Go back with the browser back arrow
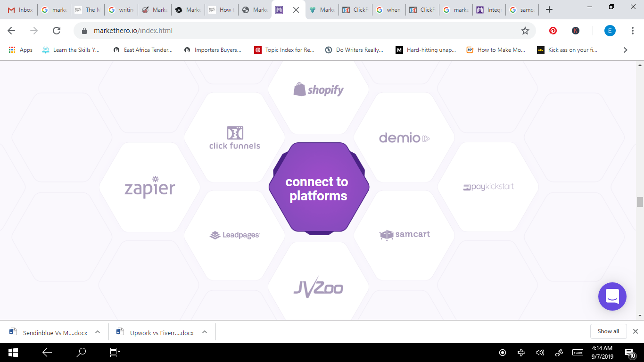The height and width of the screenshot is (362, 644). (11, 31)
